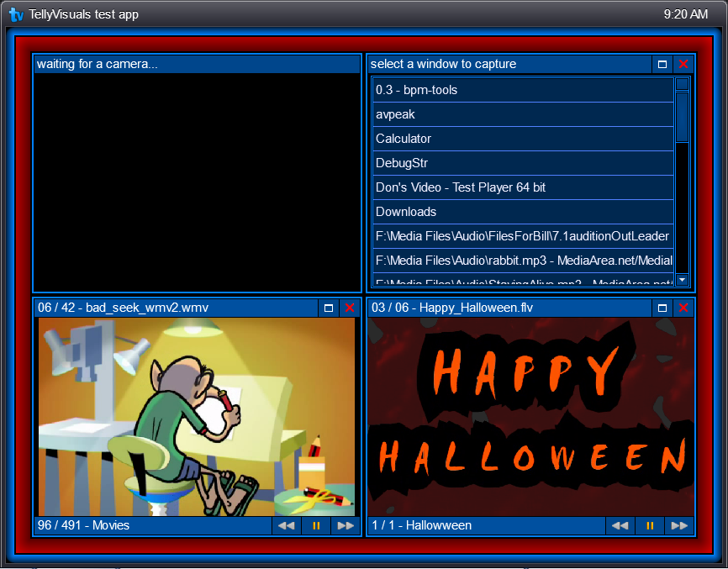Image resolution: width=728 pixels, height=569 pixels.
Task: Maximize the Happy_Halloween.flv panel
Action: pos(662,308)
